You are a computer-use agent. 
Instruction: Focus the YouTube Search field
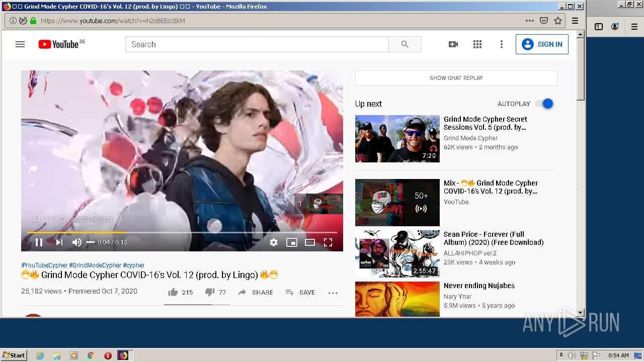[257, 44]
